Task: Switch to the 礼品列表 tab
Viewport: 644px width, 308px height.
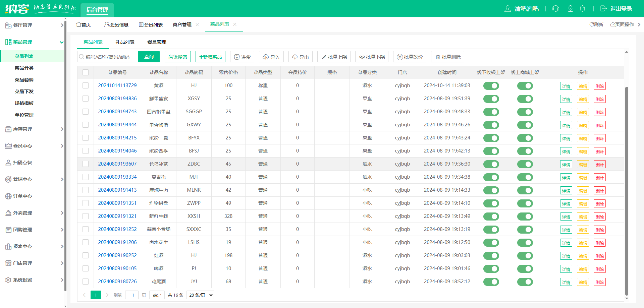Action: pos(125,42)
